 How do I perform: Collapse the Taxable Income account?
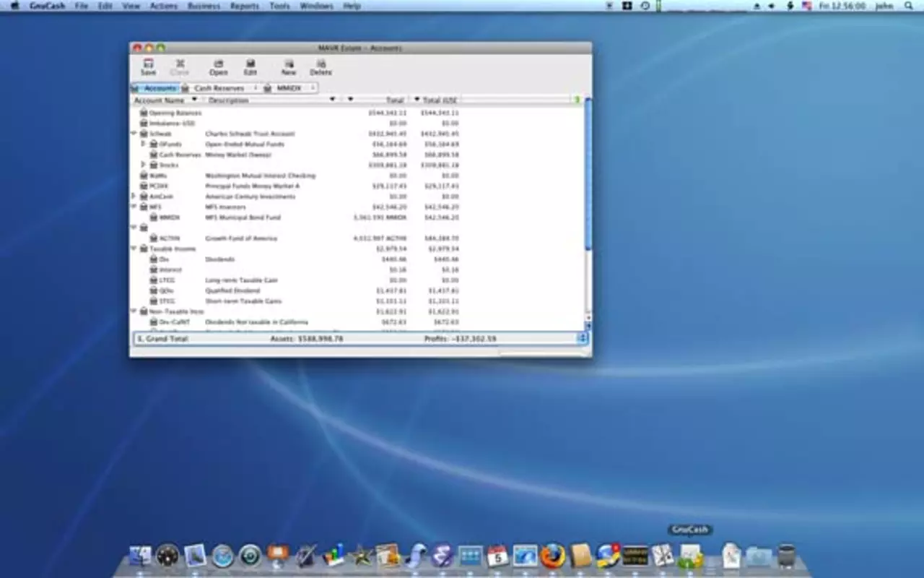(134, 249)
